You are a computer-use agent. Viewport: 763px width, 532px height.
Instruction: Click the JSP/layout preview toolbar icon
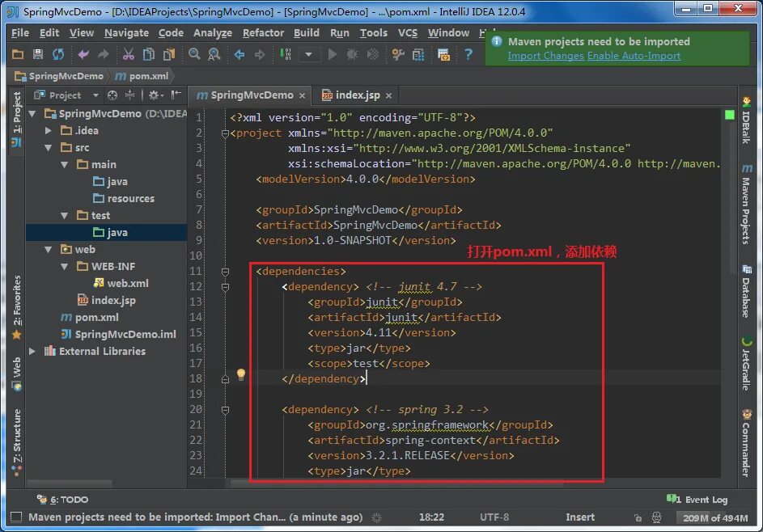tap(443, 54)
